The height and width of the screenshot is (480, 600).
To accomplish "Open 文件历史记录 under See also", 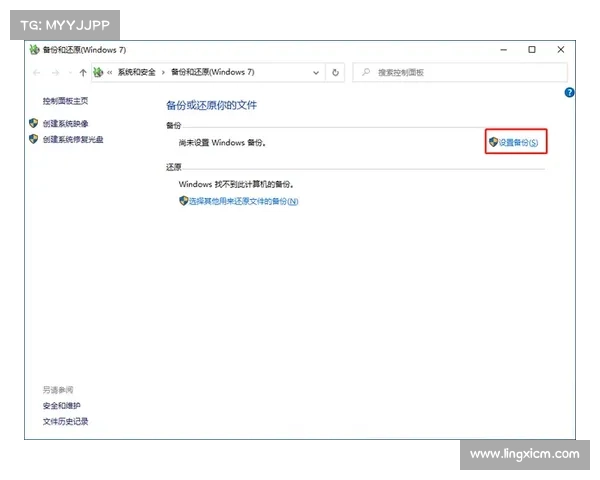I will [x=65, y=421].
